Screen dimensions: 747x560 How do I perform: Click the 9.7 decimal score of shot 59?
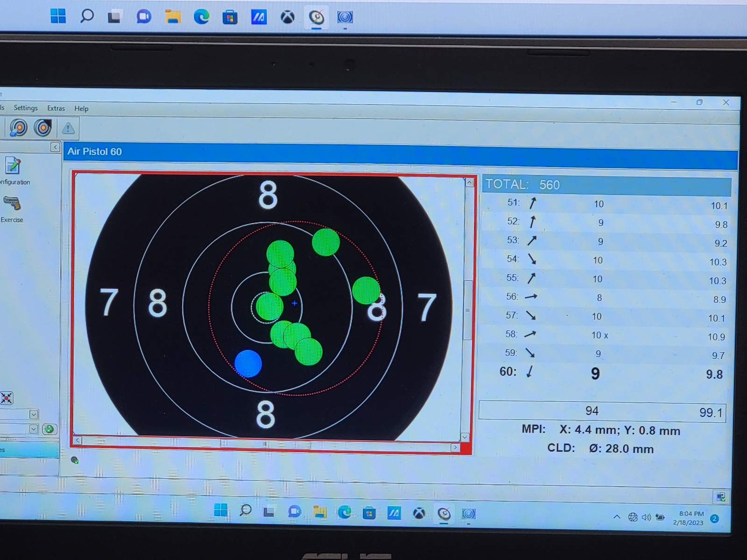coord(718,356)
